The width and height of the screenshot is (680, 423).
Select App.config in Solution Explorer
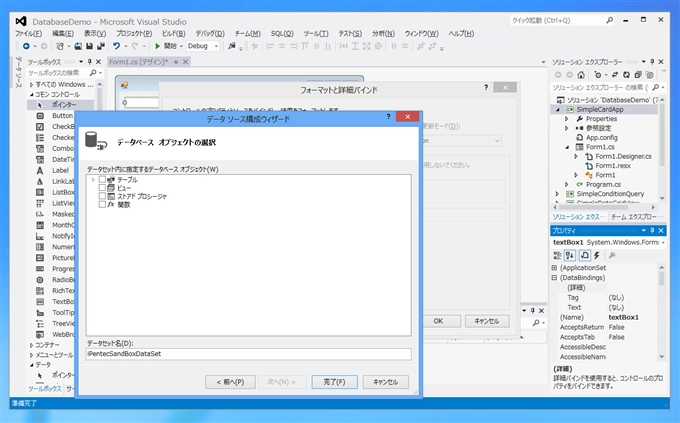[x=602, y=138]
